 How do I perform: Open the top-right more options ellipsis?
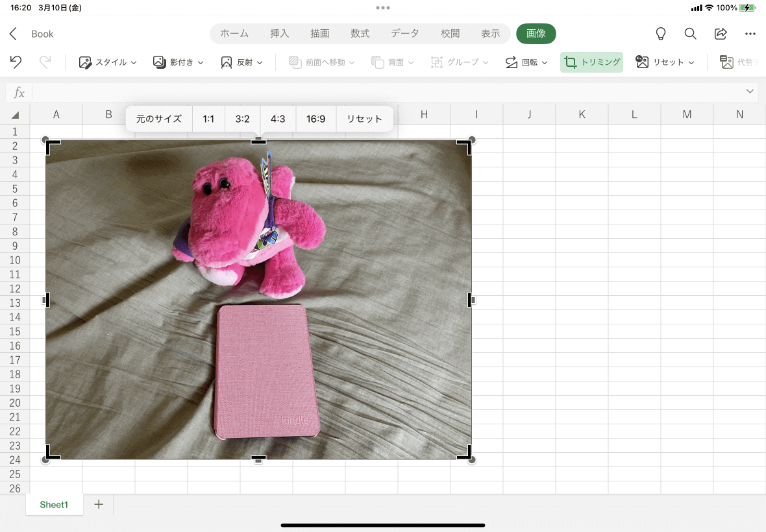click(x=750, y=34)
